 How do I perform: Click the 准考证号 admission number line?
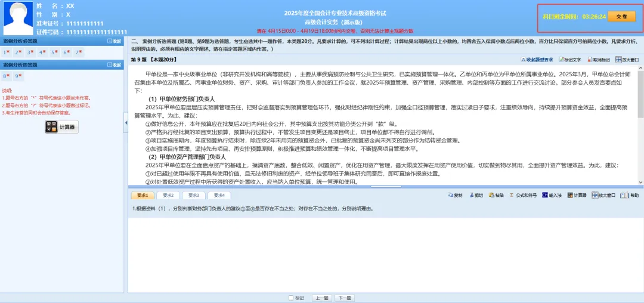70,23
